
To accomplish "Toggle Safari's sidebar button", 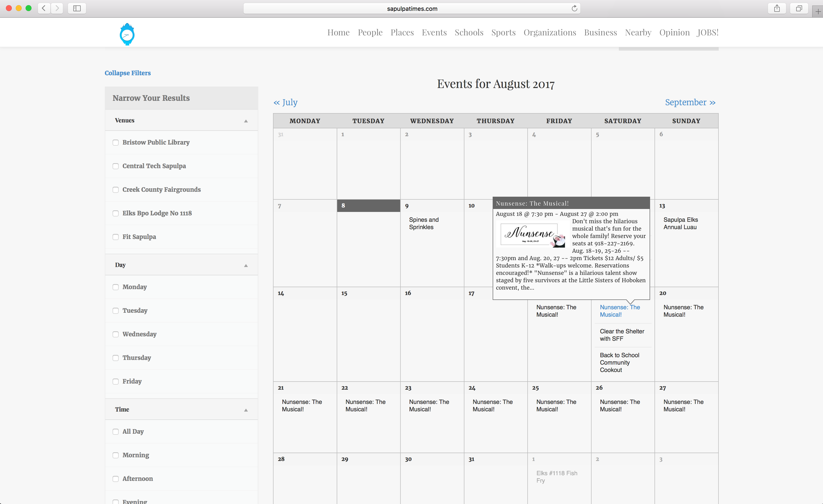I will click(x=77, y=8).
